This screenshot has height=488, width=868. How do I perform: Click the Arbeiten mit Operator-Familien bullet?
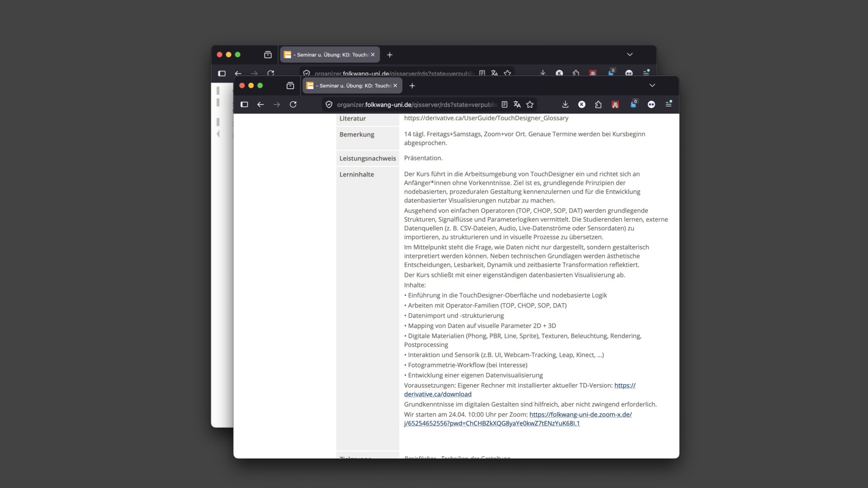tap(485, 305)
